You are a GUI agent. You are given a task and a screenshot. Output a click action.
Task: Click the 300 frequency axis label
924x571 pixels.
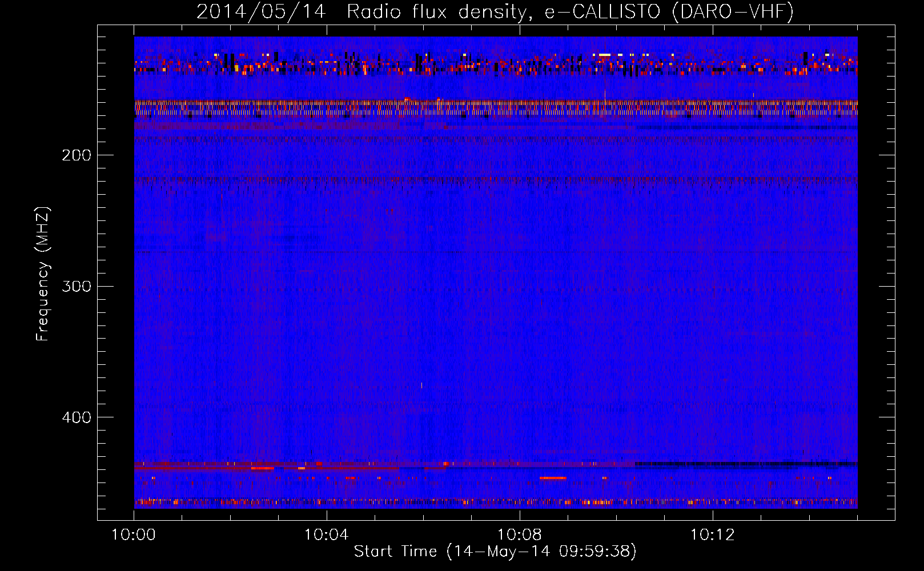point(77,286)
